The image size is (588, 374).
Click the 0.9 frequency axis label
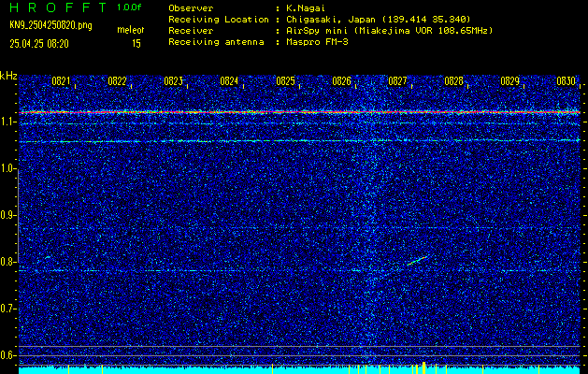point(8,215)
